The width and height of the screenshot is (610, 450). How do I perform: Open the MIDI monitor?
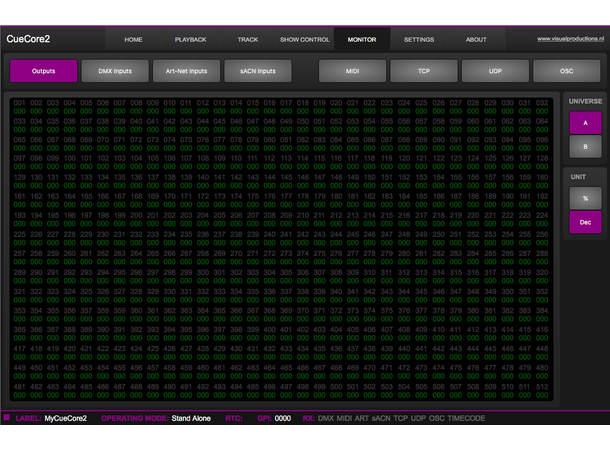352,71
